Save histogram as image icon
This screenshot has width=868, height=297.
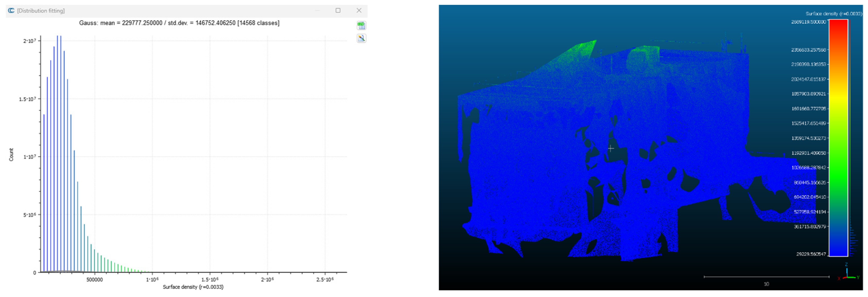pos(361,38)
